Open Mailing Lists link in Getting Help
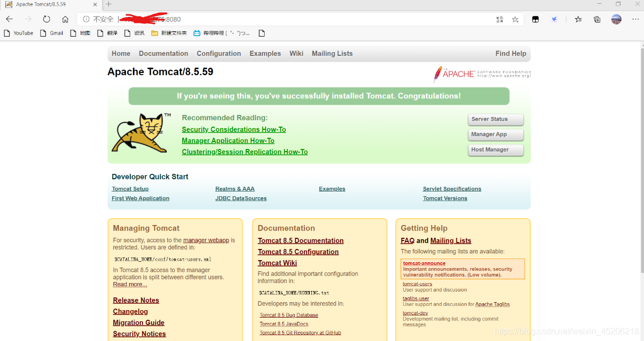Image resolution: width=644 pixels, height=341 pixels. click(x=451, y=241)
